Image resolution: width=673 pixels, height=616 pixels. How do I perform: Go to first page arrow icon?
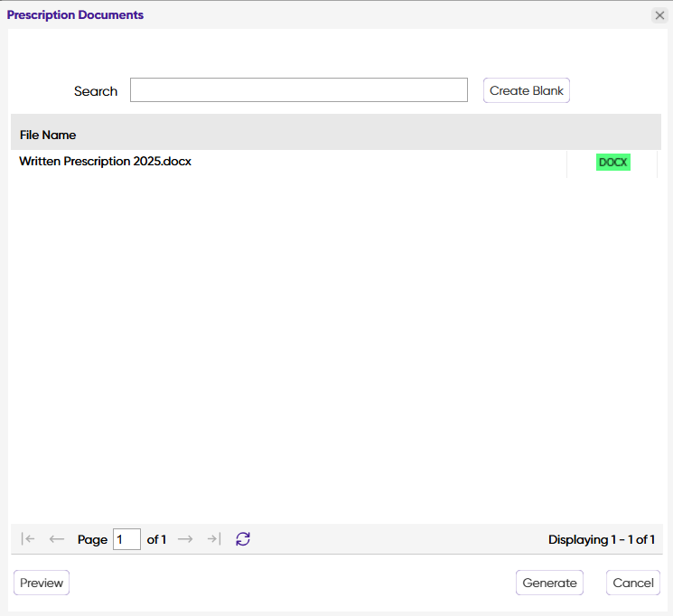(x=28, y=538)
